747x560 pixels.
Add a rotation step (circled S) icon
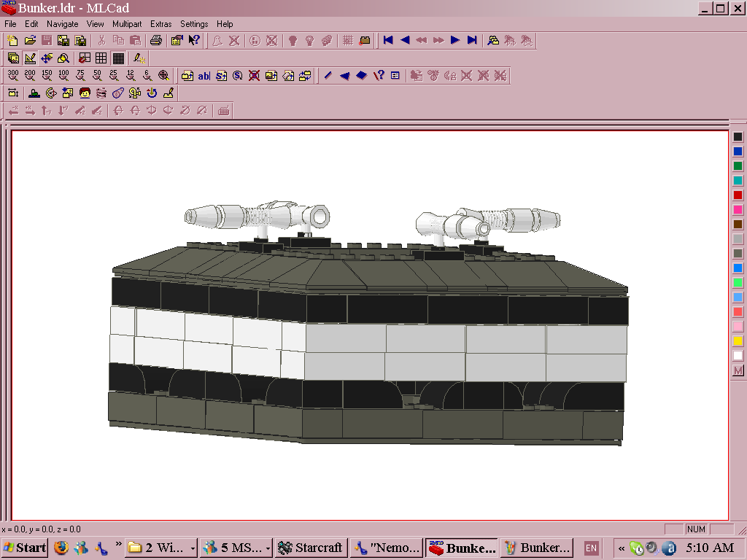[238, 75]
